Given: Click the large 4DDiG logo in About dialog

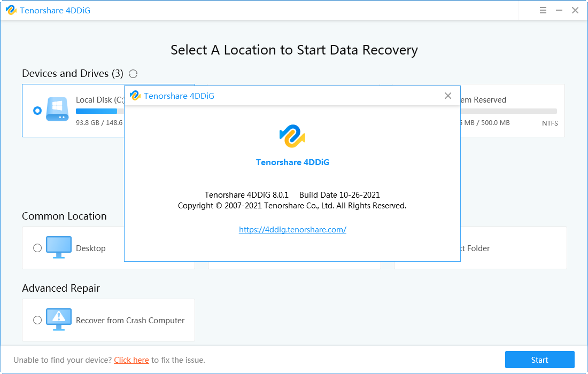Looking at the screenshot, I should coord(292,136).
